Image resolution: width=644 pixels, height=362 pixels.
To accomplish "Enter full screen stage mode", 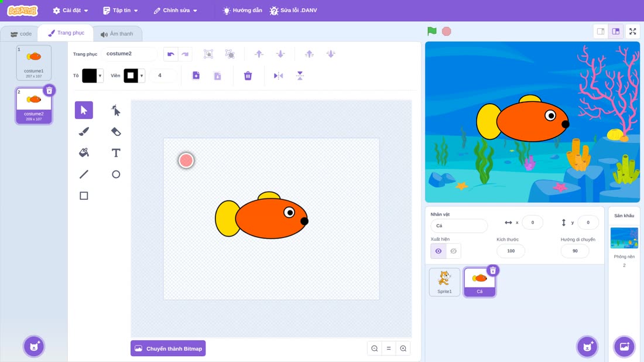I will 632,31.
